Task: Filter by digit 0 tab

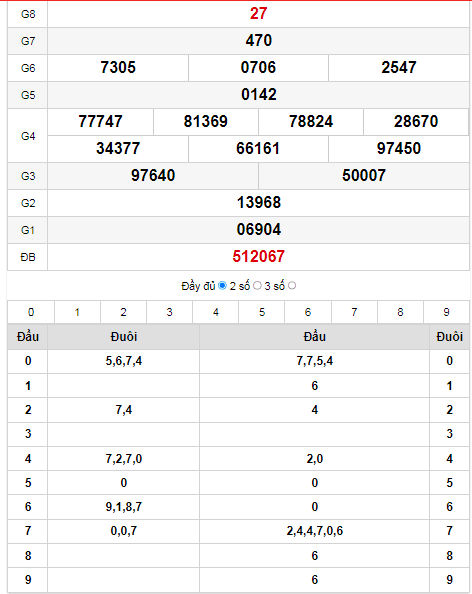Action: point(31,312)
